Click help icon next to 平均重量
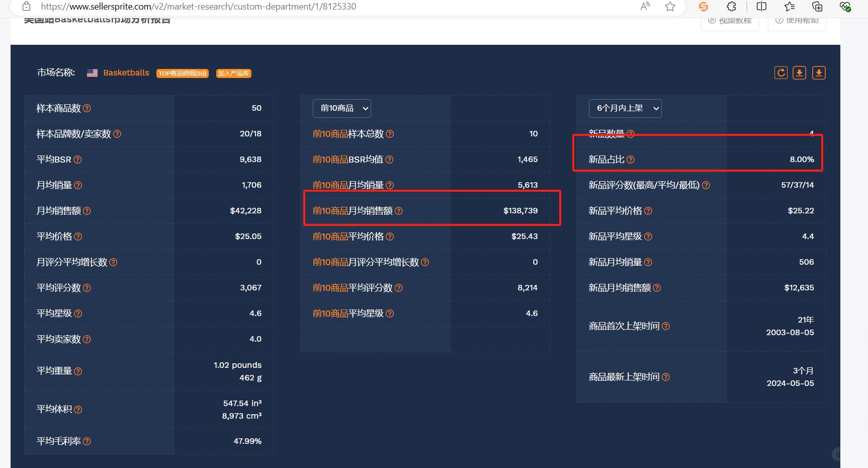Viewport: 868px width, 468px height. pos(78,371)
